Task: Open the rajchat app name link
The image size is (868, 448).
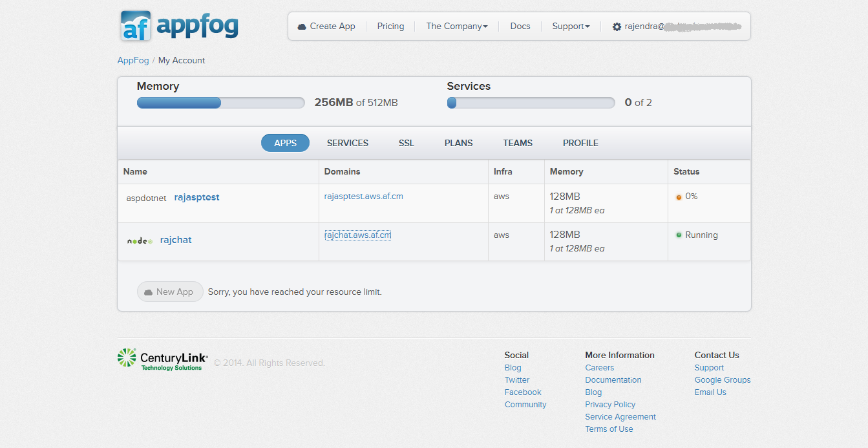Action: pos(176,240)
